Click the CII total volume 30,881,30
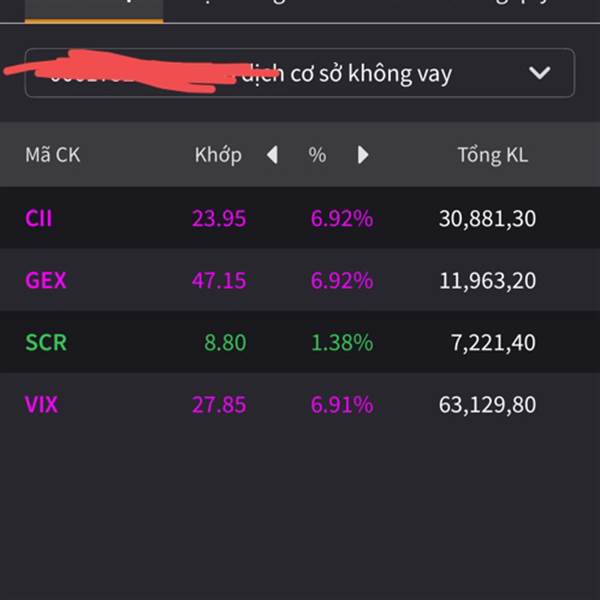 coord(487,218)
